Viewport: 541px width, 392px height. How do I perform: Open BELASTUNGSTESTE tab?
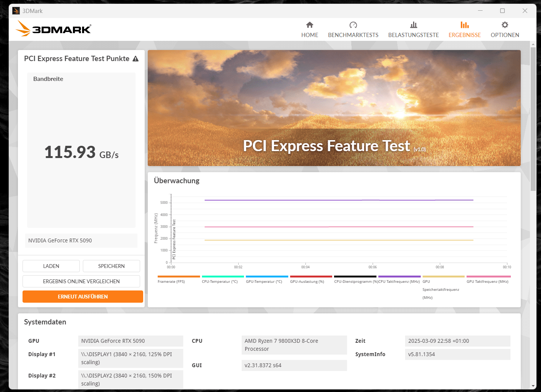pos(413,30)
